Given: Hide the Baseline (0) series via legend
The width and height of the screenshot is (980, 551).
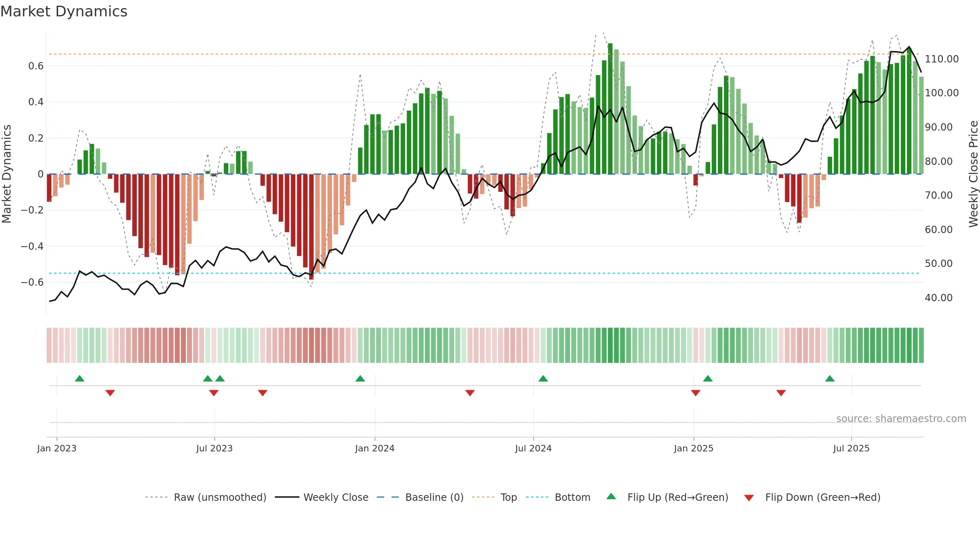Looking at the screenshot, I should pos(420,497).
